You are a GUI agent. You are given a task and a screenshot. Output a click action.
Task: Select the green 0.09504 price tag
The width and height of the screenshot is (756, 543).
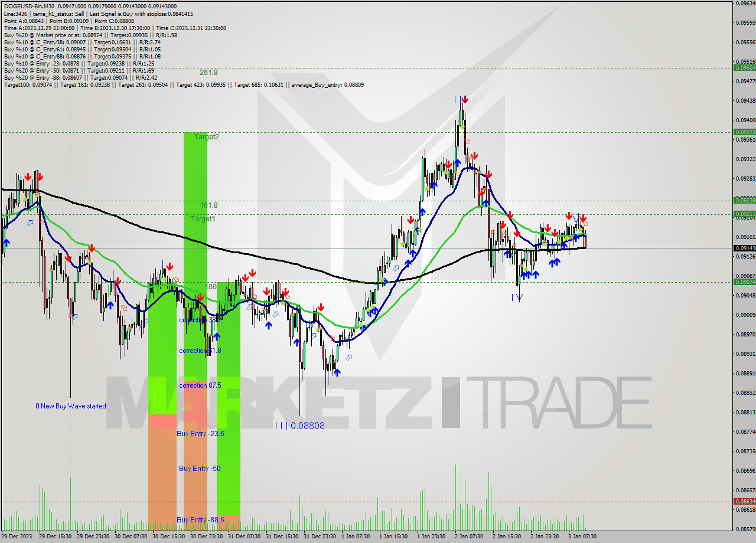[744, 67]
